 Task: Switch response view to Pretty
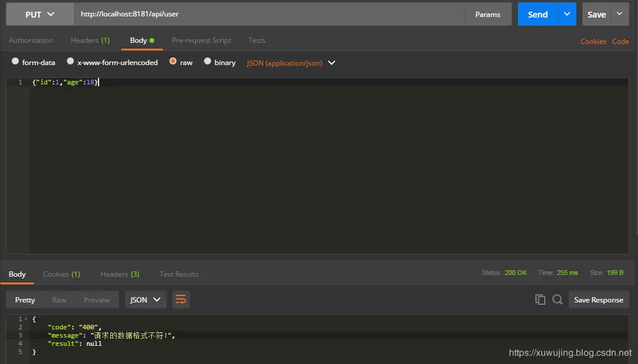tap(25, 300)
